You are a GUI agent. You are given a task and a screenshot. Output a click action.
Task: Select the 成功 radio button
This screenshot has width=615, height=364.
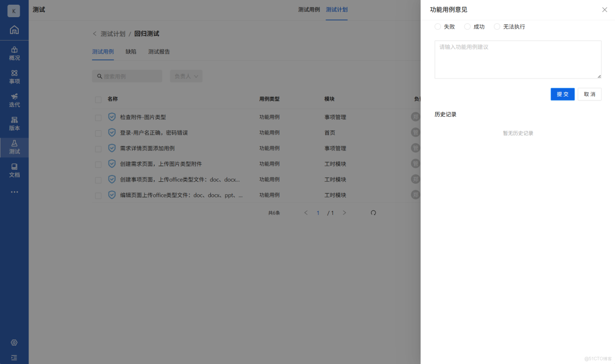[467, 26]
